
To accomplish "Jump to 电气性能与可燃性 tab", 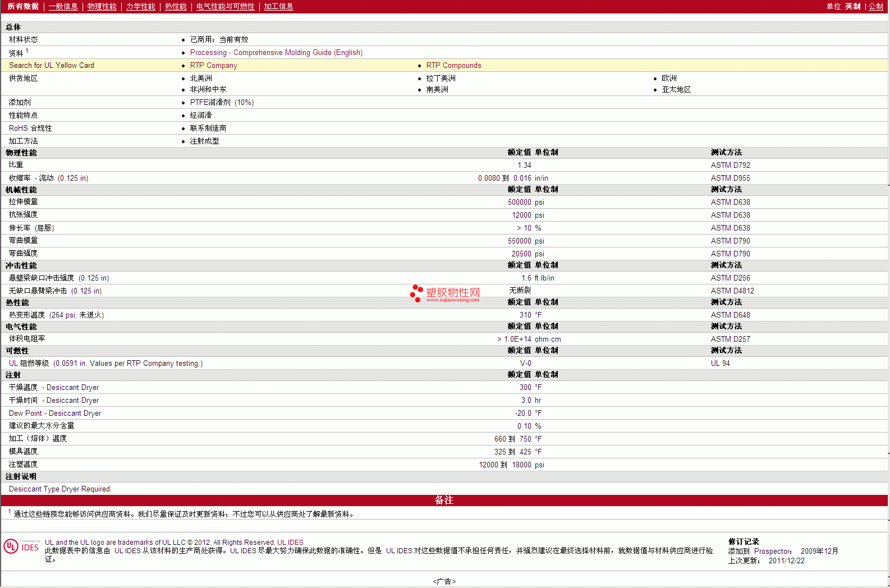I will click(225, 7).
